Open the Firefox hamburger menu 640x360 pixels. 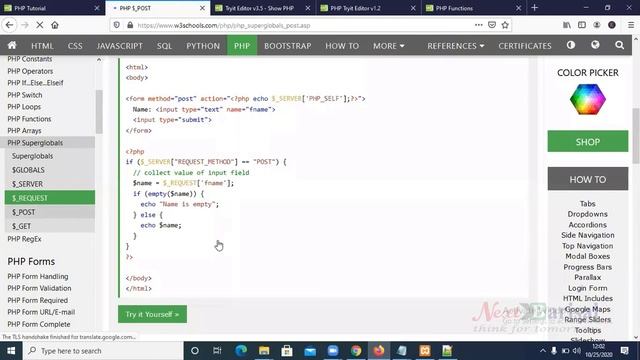[631, 25]
